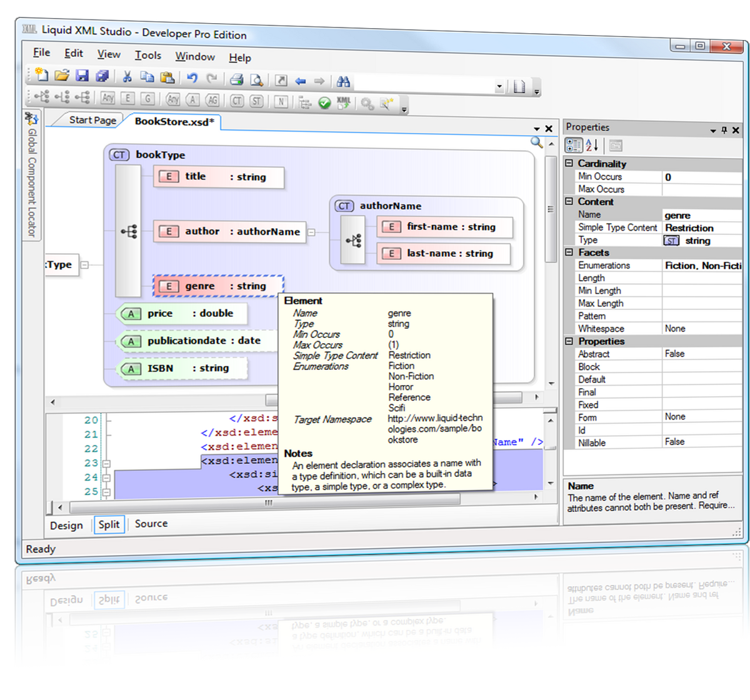Toggle Alphabetical sort in Properties panel

(x=592, y=146)
